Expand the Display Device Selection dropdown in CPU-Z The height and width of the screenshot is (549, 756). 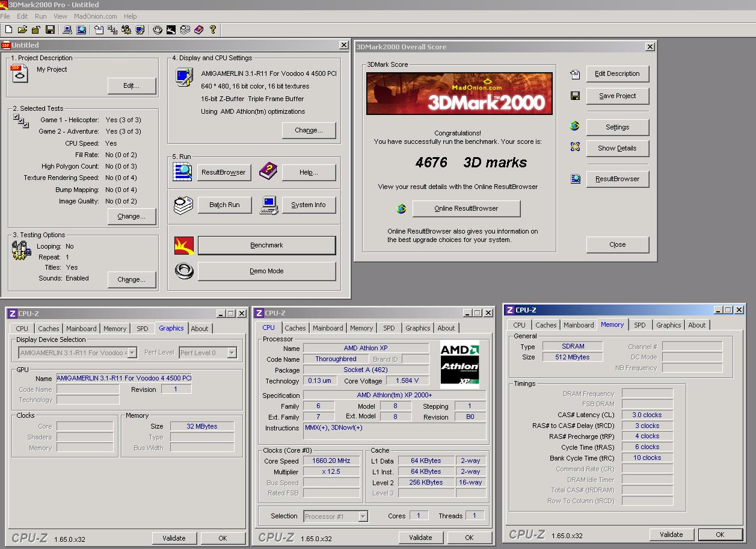(132, 353)
